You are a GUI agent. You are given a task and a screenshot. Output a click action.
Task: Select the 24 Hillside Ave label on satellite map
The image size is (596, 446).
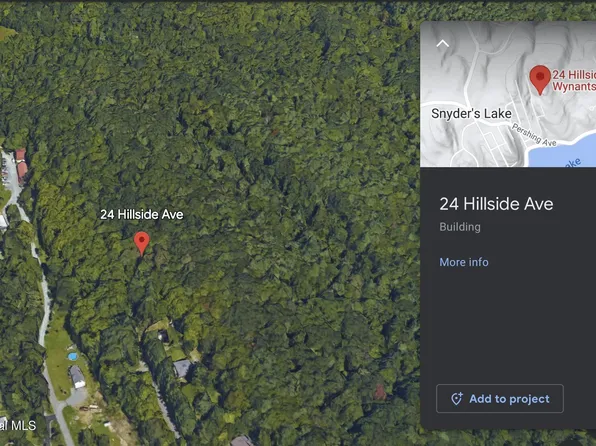142,214
